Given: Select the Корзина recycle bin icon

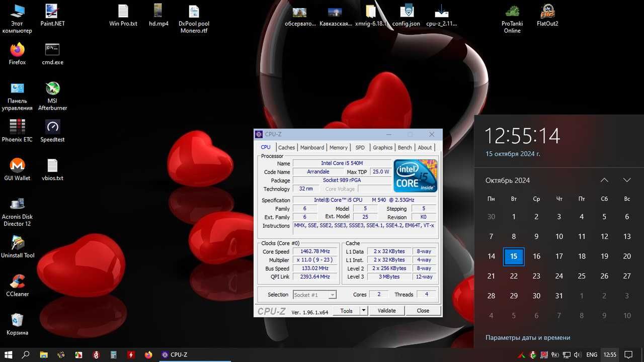Looking at the screenshot, I should point(17,324).
